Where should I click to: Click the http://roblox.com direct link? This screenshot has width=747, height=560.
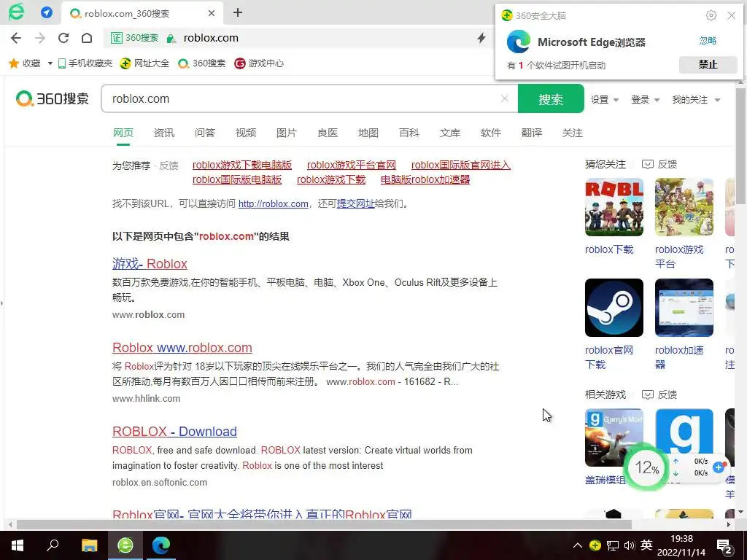[274, 204]
